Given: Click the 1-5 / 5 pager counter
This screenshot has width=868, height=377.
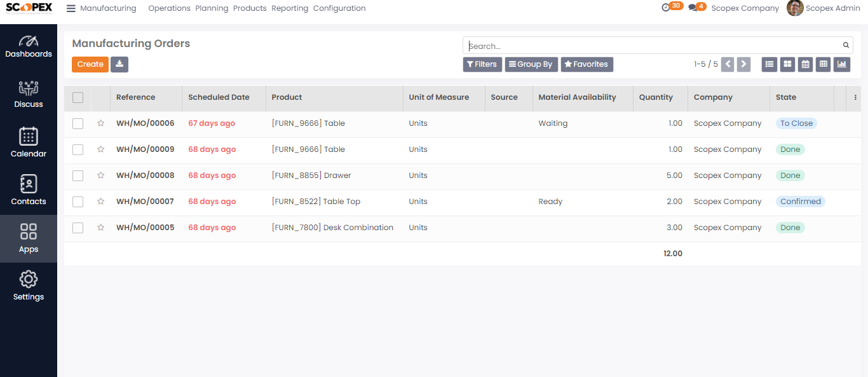Looking at the screenshot, I should [x=706, y=64].
